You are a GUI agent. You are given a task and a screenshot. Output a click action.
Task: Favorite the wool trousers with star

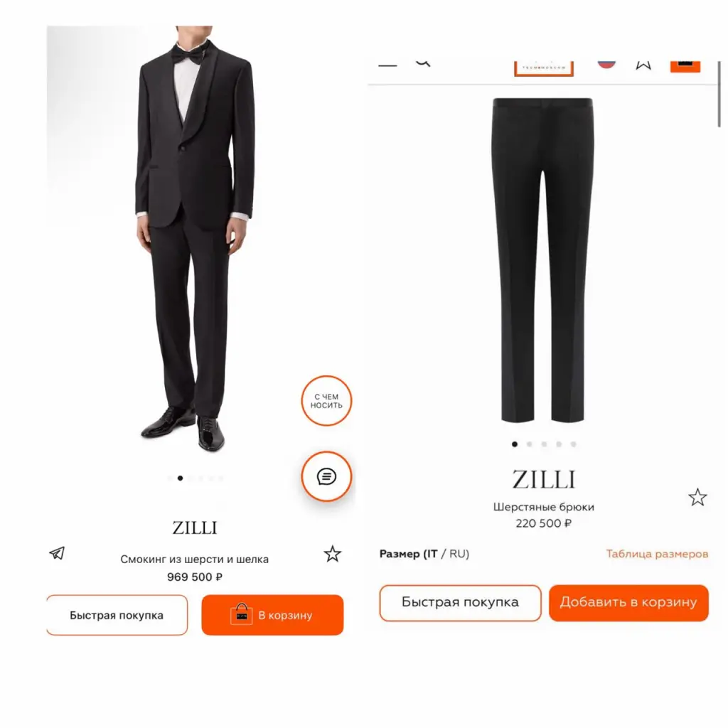click(697, 497)
